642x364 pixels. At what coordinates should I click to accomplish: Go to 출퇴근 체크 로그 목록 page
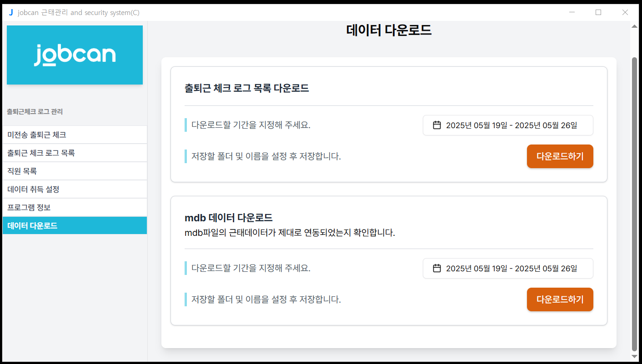click(75, 153)
